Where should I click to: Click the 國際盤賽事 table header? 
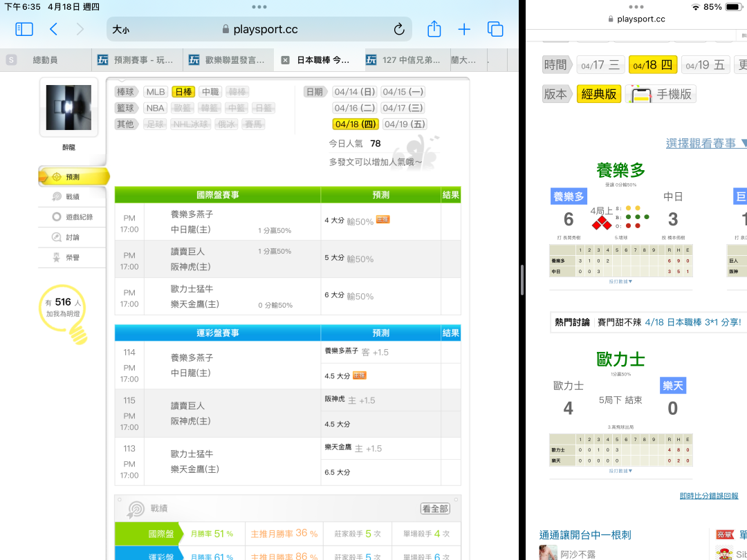tap(218, 195)
